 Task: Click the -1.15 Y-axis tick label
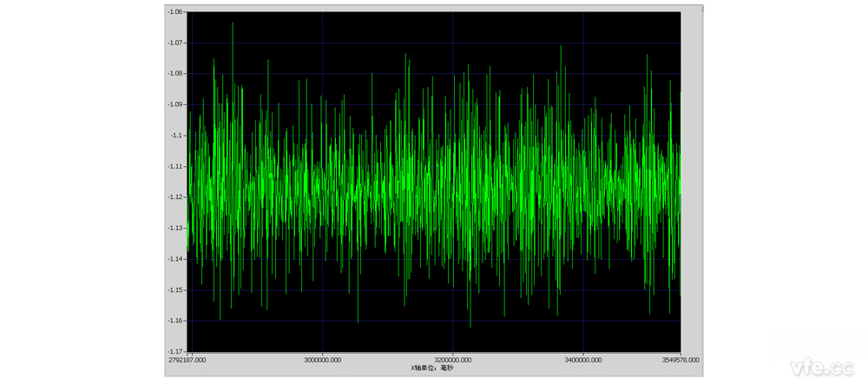pyautogui.click(x=176, y=290)
